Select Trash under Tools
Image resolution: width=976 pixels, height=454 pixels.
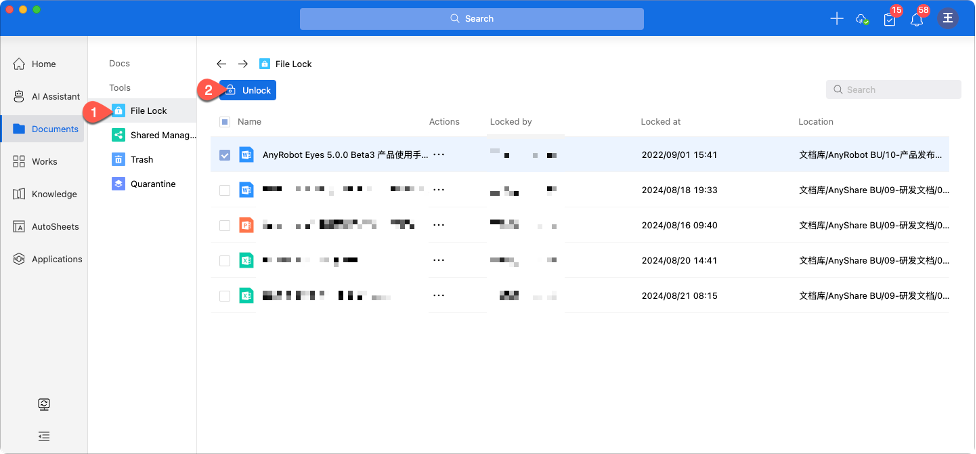click(141, 159)
